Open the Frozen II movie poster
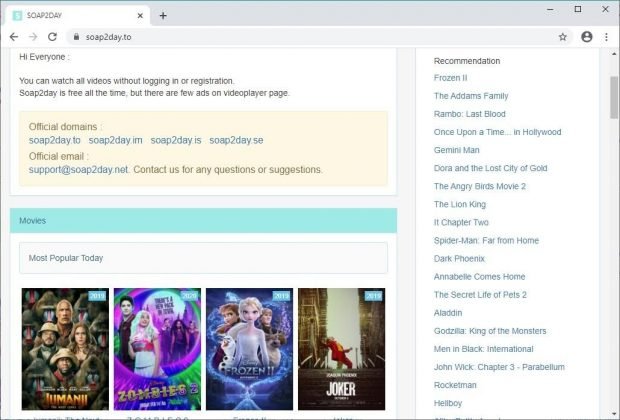This screenshot has width=620, height=420. (250, 349)
